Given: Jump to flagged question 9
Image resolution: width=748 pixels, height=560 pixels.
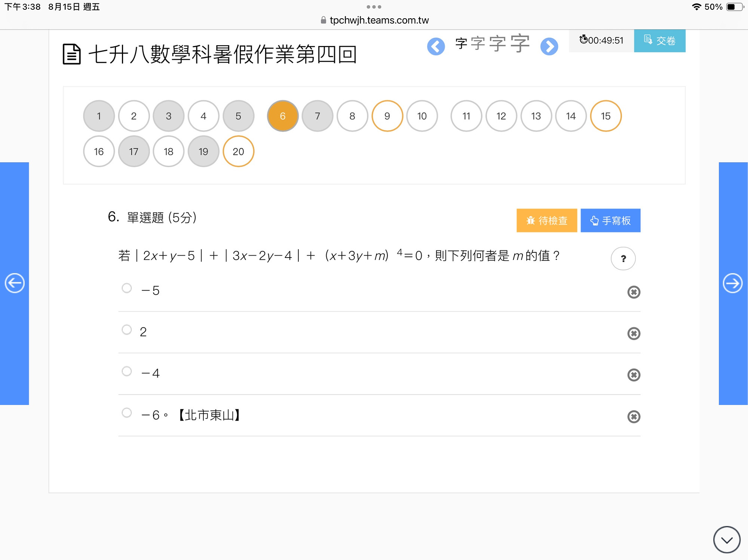Looking at the screenshot, I should (x=387, y=116).
